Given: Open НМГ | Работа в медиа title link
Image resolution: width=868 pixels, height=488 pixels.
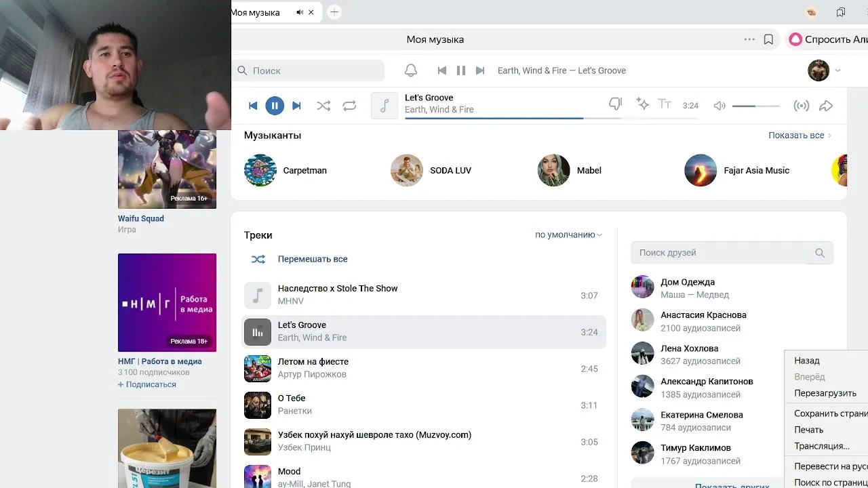Looking at the screenshot, I should [160, 361].
